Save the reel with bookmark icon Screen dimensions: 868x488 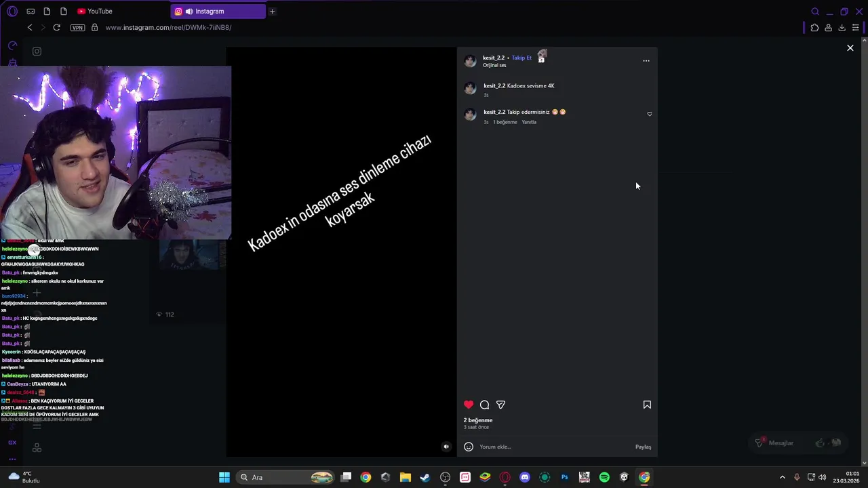[x=647, y=405]
